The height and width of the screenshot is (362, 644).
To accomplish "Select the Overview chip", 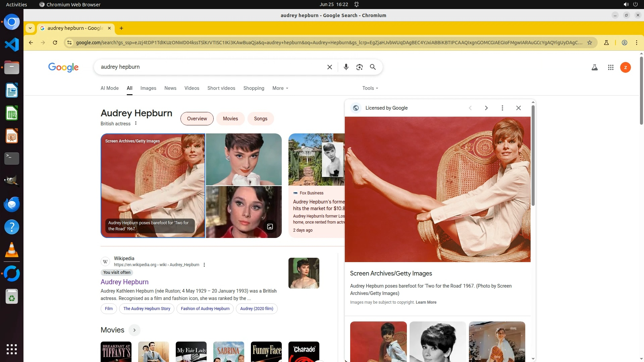I will pyautogui.click(x=197, y=119).
